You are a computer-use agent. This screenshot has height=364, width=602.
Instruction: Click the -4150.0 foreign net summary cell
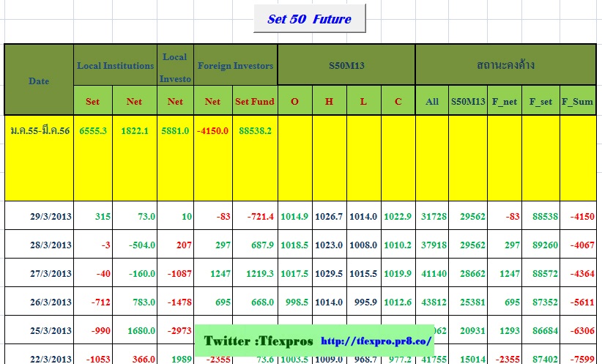212,130
